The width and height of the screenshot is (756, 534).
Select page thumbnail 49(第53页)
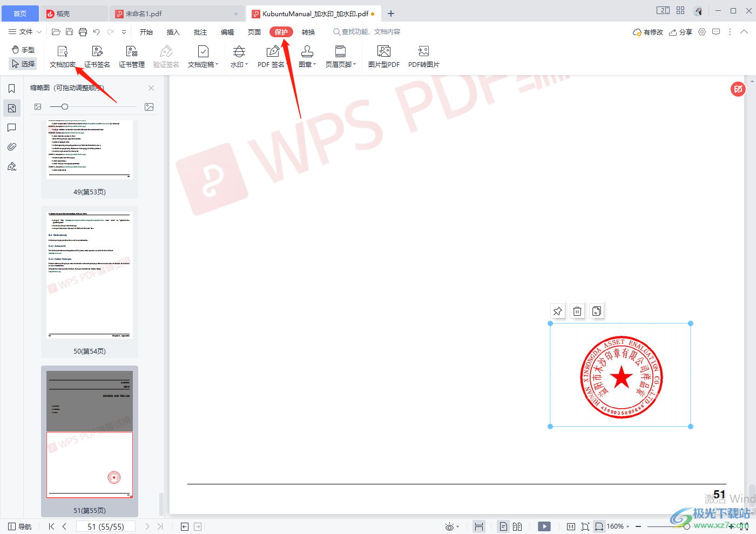tap(90, 159)
